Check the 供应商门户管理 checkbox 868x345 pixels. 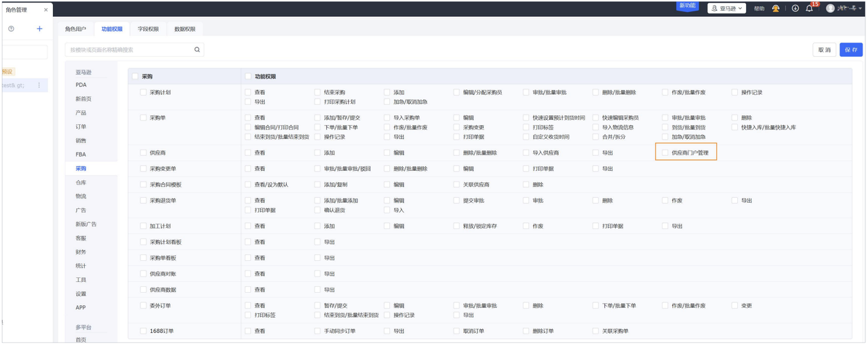click(665, 153)
